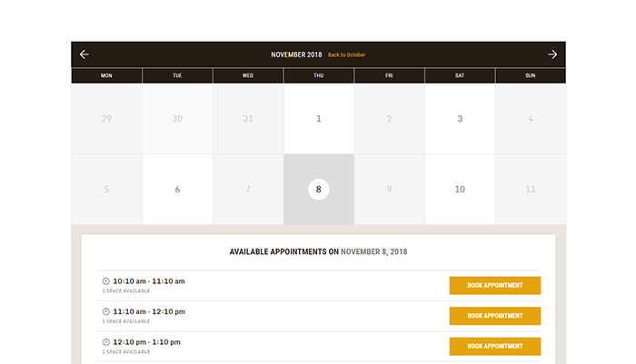Image resolution: width=636 pixels, height=364 pixels.
Task: Select November 6 on the calendar
Action: (x=177, y=190)
